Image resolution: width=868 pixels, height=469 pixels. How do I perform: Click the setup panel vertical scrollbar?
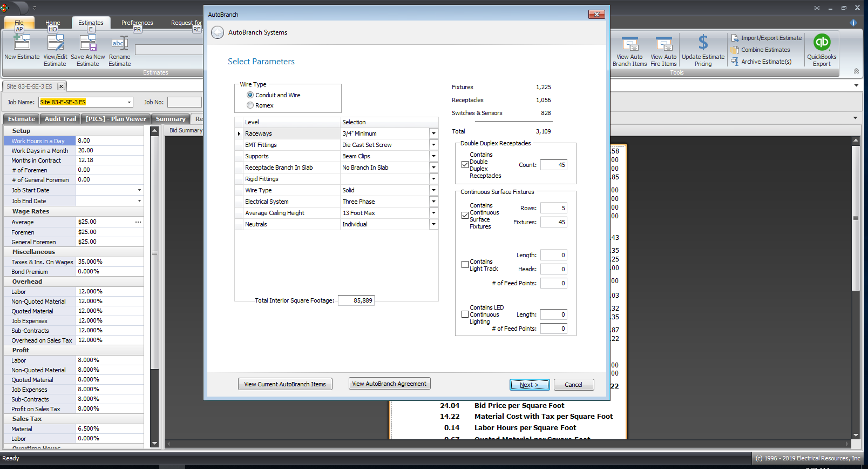[154, 252]
